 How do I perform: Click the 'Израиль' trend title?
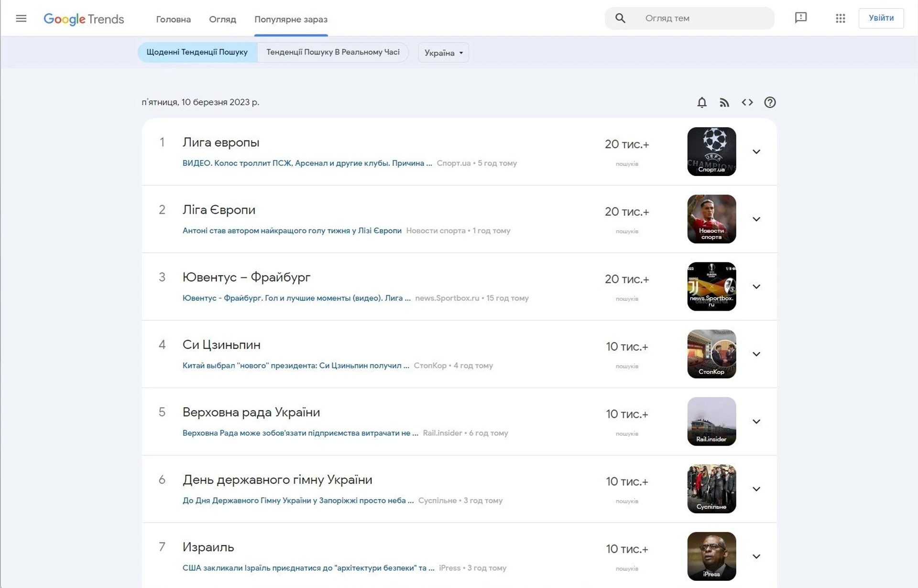point(208,547)
